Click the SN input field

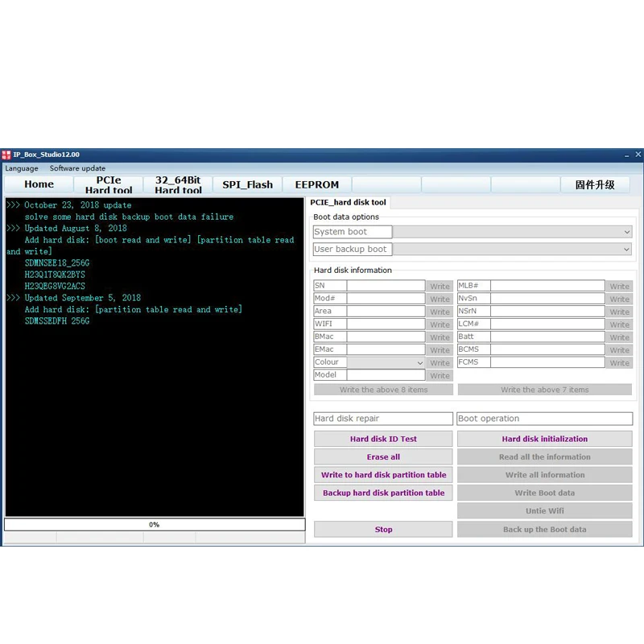(386, 286)
